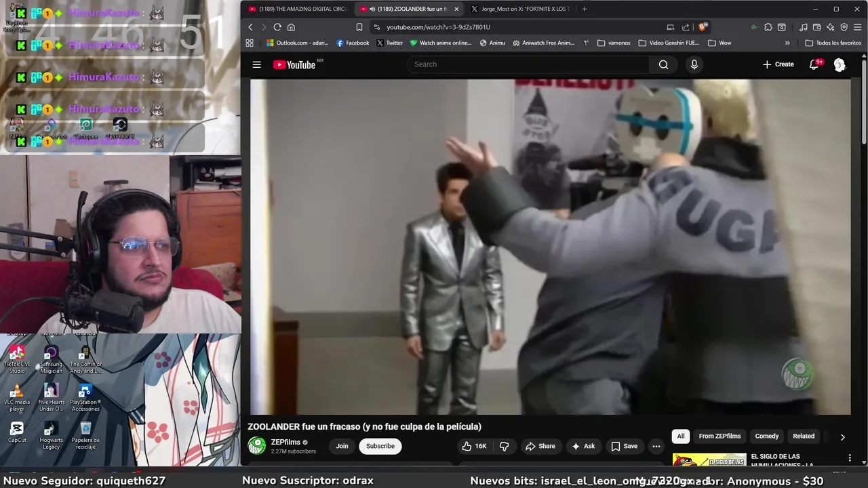Go to the YouTube home logo

click(295, 64)
